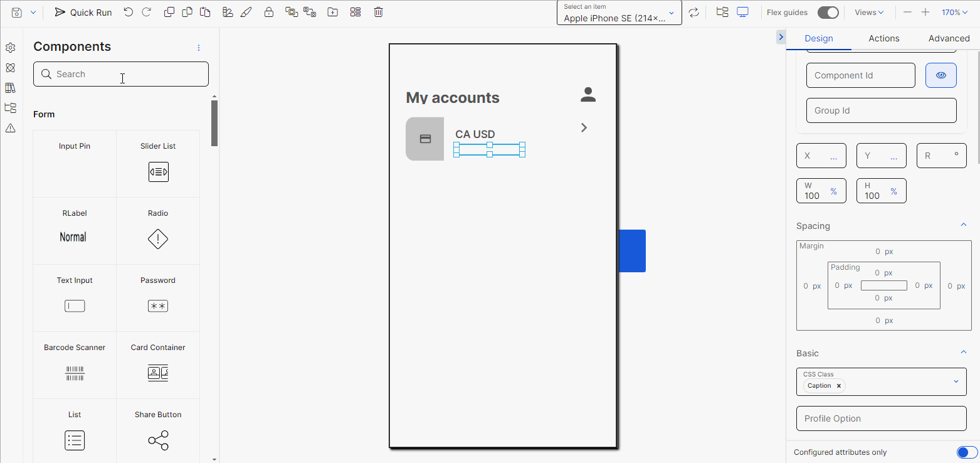Open the warnings panel in the left sidebar

click(x=10, y=128)
